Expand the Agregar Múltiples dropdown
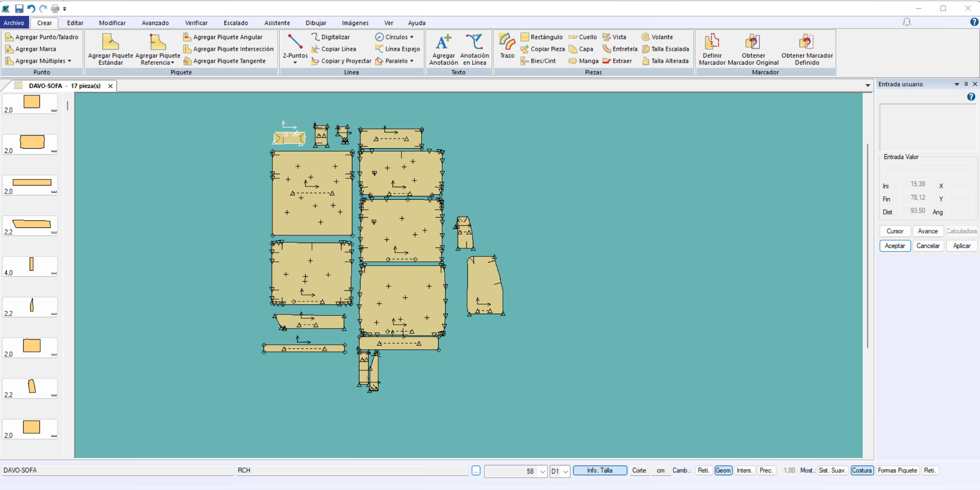The image size is (980, 490). tap(70, 61)
